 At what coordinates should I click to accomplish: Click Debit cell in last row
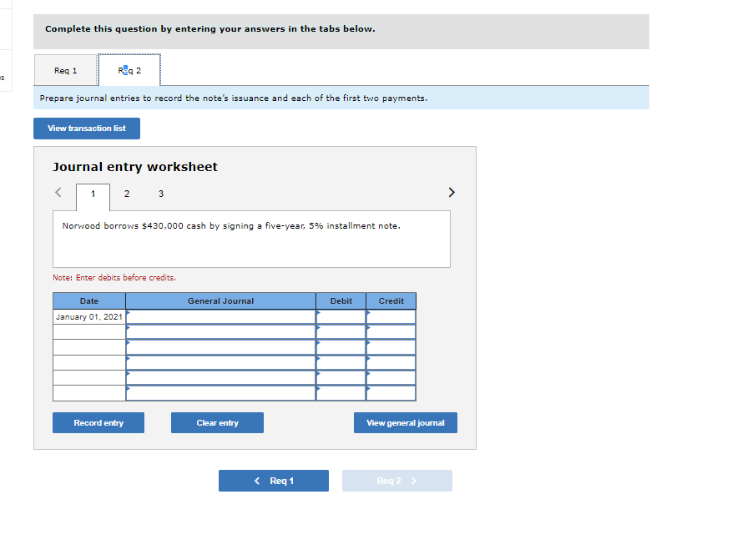tap(341, 393)
